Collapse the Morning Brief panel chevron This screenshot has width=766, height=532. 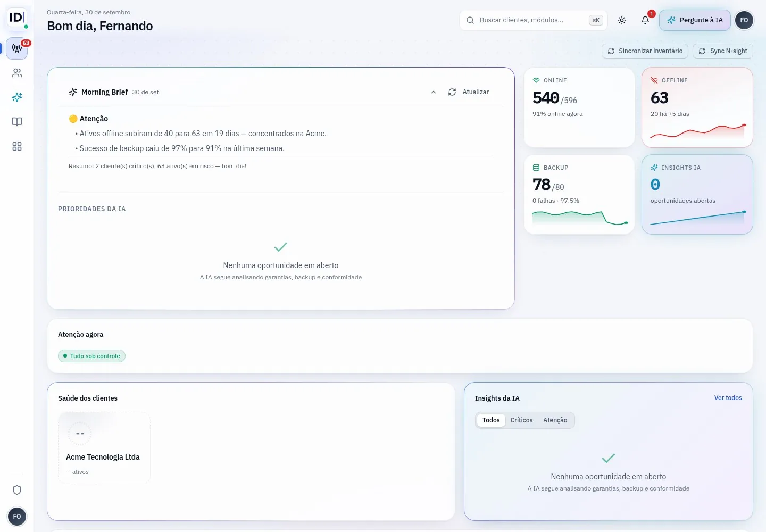434,92
